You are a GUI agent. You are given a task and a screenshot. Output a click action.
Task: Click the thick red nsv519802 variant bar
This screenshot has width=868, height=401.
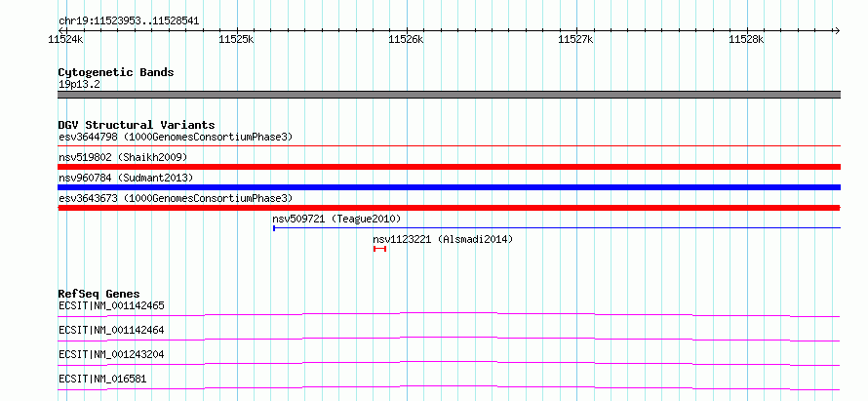point(449,167)
